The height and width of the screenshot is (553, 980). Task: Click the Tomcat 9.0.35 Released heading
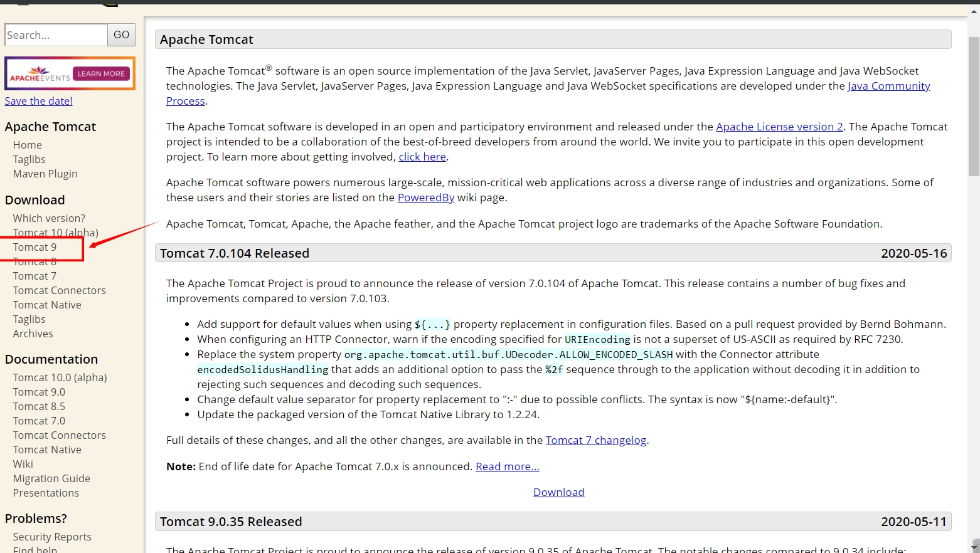point(231,522)
